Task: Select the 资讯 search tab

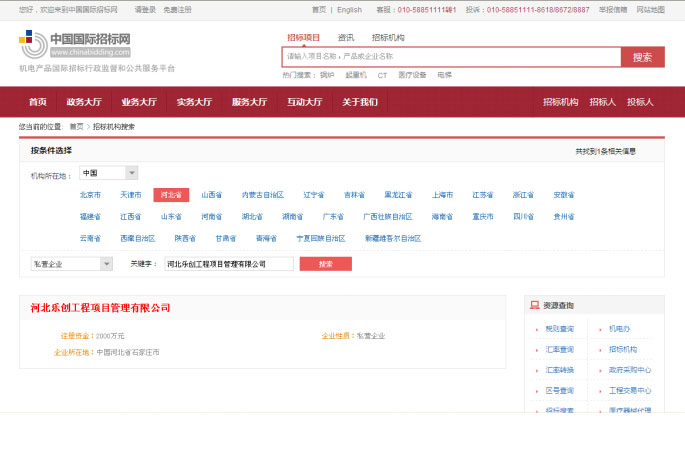Action: [346, 38]
